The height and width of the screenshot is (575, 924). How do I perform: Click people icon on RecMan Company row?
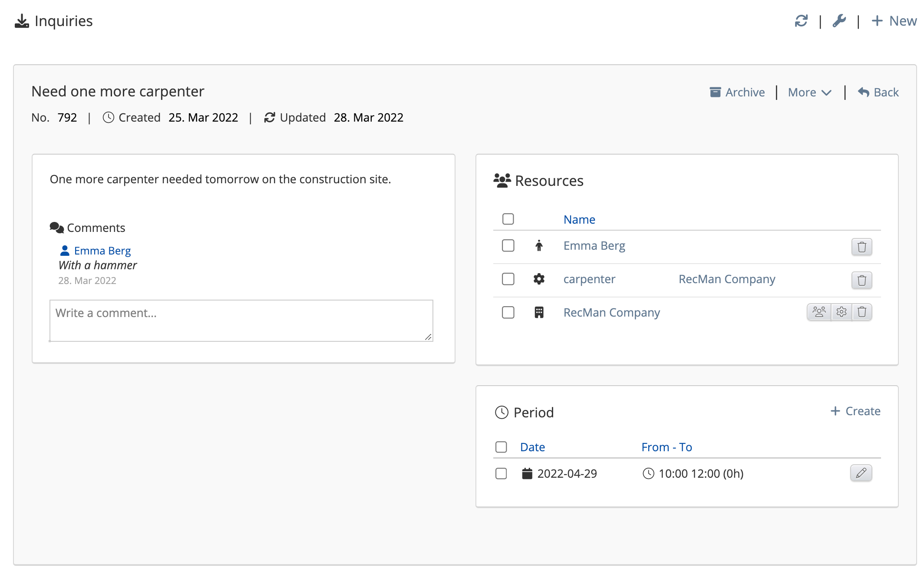click(819, 312)
